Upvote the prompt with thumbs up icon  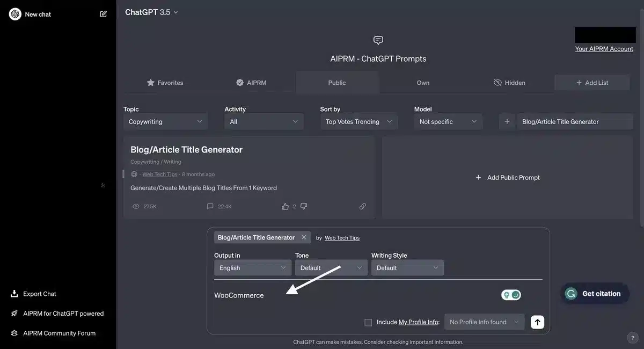(285, 206)
